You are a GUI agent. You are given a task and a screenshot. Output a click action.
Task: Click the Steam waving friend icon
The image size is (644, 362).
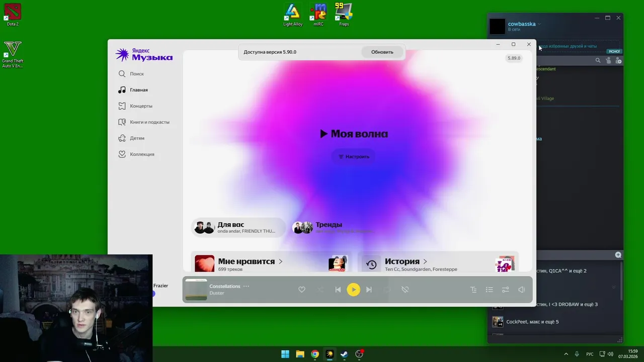608,60
